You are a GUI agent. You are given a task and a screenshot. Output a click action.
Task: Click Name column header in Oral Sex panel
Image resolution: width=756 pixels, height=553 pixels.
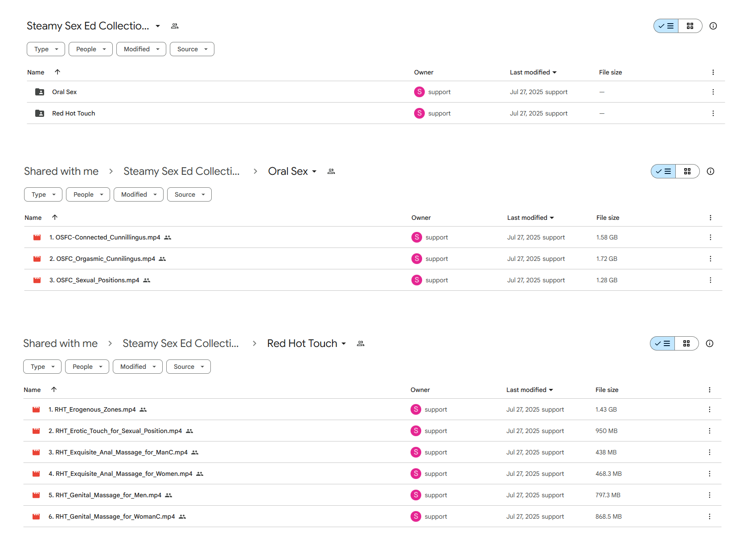[33, 218]
